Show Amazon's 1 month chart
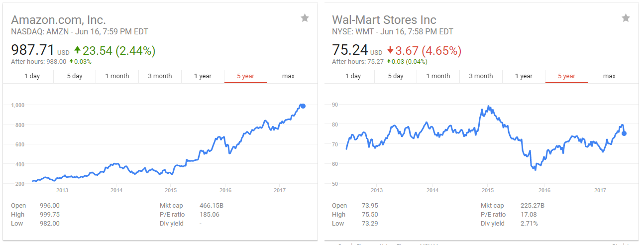 click(117, 76)
